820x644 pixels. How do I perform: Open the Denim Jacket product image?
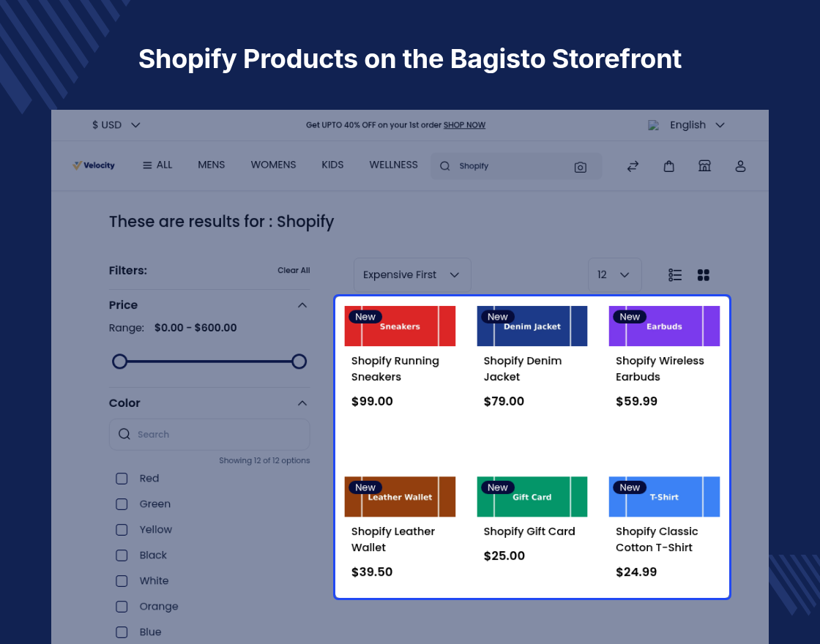coord(532,326)
